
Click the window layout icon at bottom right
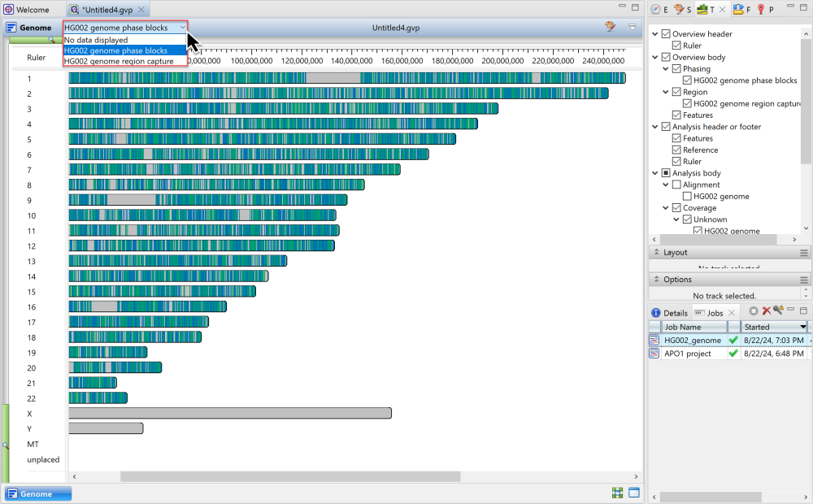[x=634, y=493]
